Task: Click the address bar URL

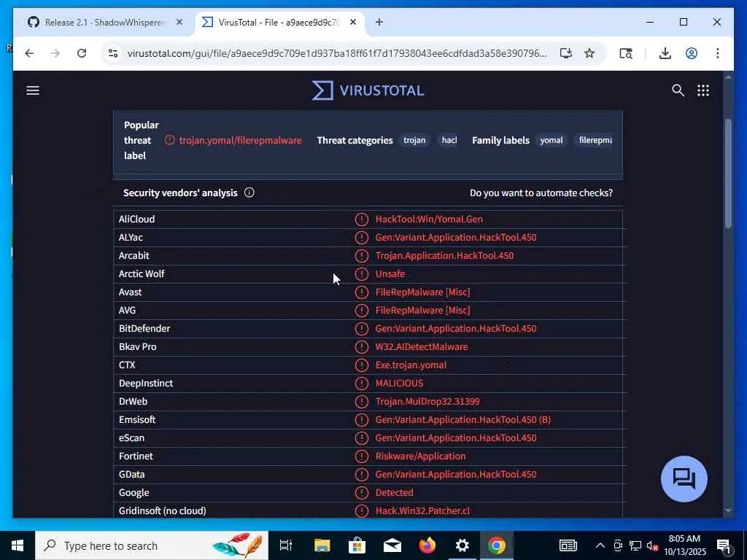Action: tap(337, 53)
